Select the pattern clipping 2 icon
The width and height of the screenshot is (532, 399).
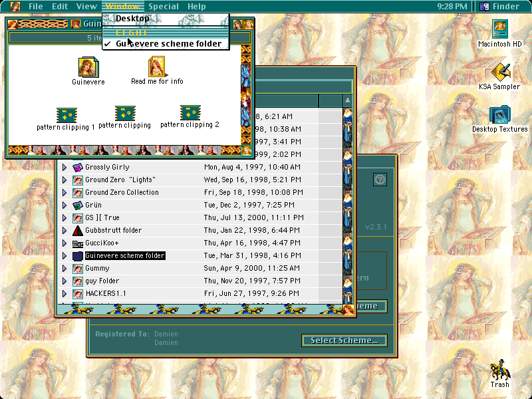(190, 112)
